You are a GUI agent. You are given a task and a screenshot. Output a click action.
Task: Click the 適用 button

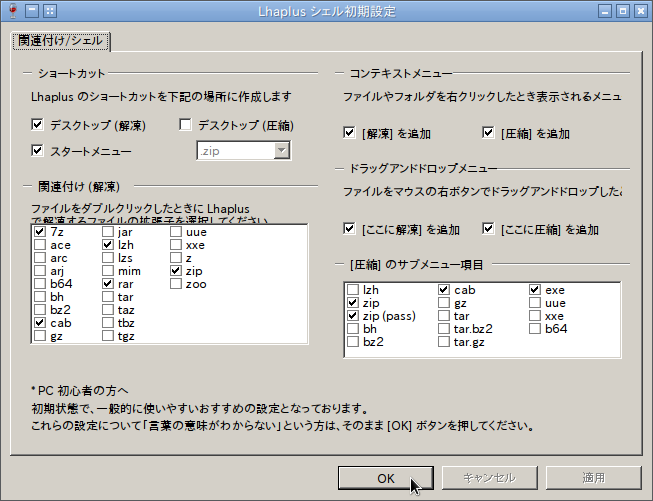593,478
